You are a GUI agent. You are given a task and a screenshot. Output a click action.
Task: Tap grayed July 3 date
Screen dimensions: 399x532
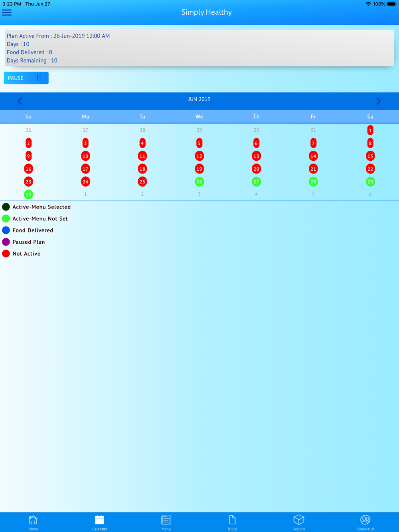[x=199, y=194]
